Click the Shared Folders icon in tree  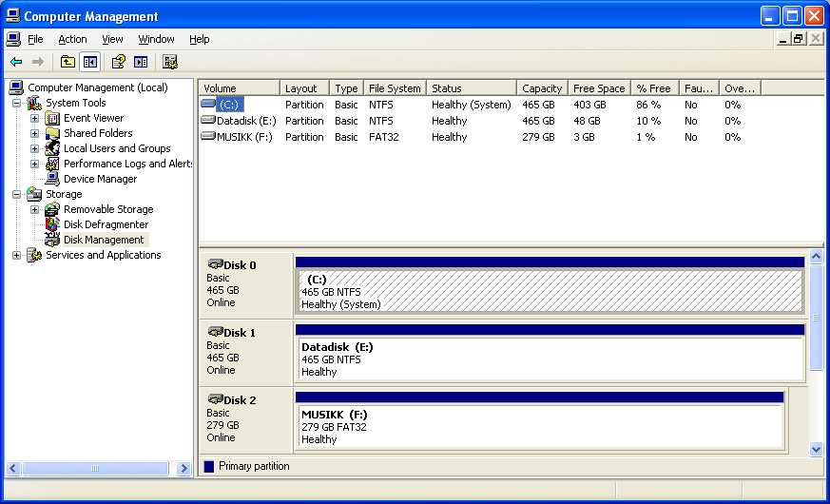point(52,133)
